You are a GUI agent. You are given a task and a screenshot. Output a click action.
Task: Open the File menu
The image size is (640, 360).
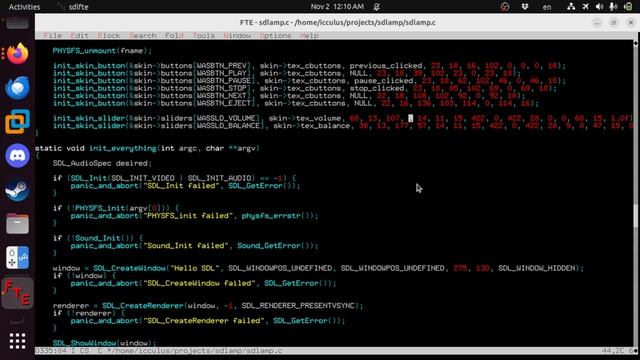point(53,36)
